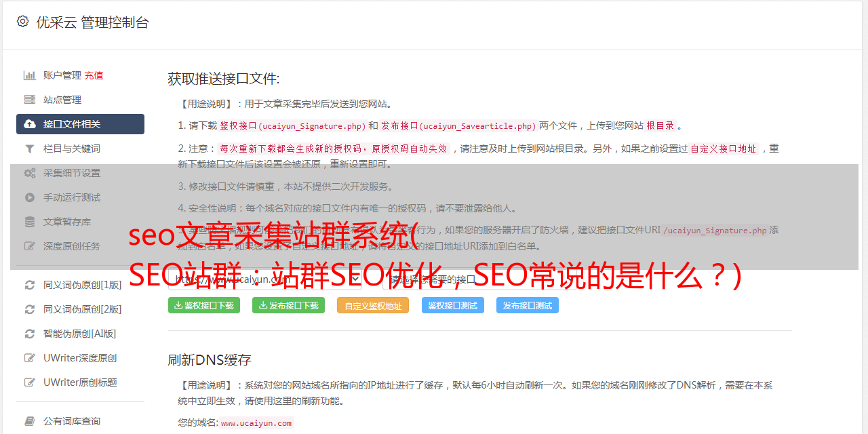Open the 智能伪原创[AI版] sidebar entry
868x434 pixels.
coord(80,334)
